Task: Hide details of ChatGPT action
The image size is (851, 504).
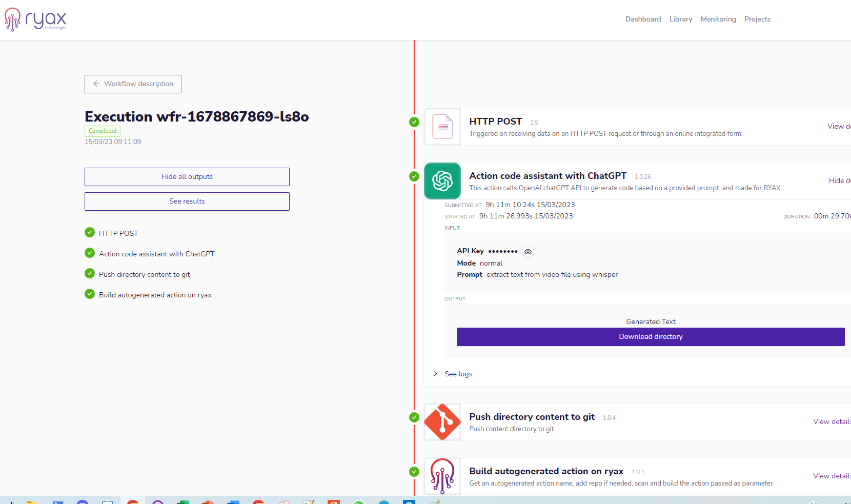Action: [840, 180]
